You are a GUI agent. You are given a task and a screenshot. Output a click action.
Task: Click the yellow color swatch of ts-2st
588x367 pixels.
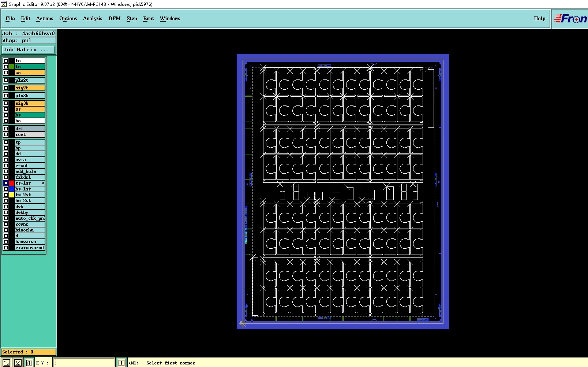(x=12, y=195)
